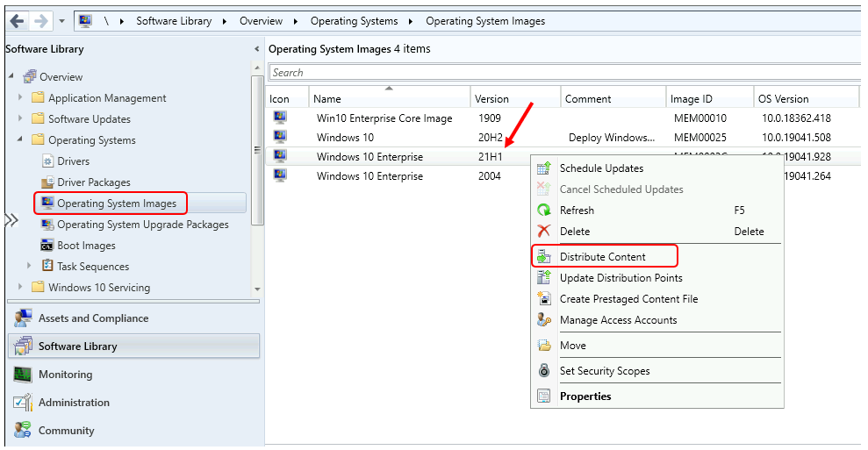Select the Windows 10 20H2 row

[563, 137]
